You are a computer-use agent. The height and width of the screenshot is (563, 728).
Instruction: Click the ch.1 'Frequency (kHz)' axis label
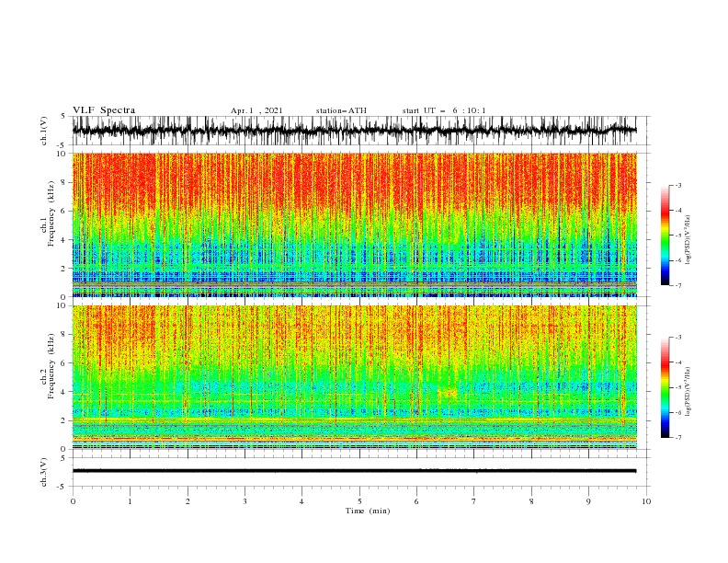click(51, 214)
